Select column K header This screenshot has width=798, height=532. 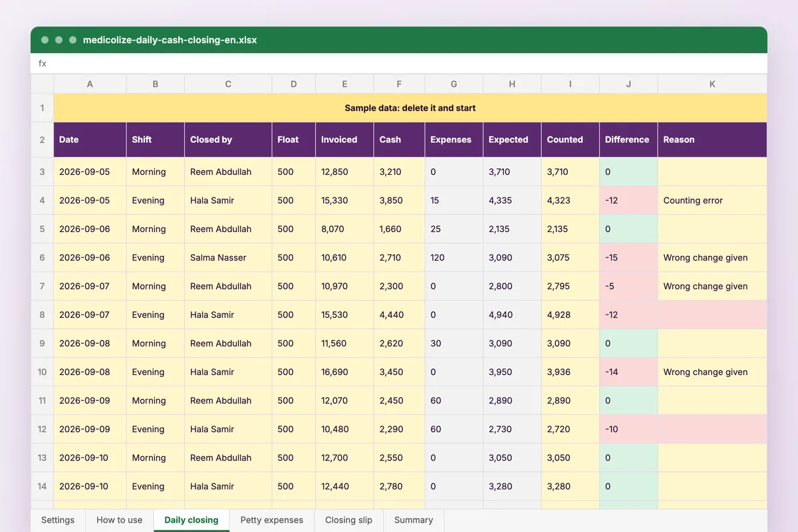(x=712, y=84)
